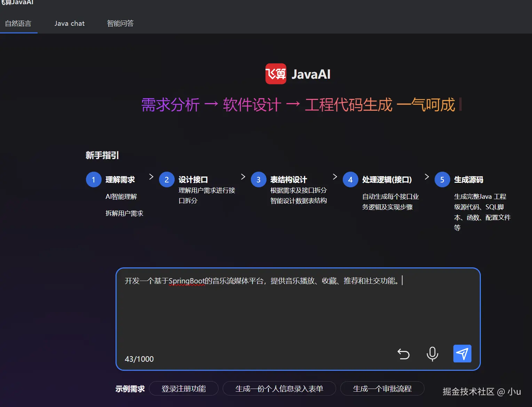Screen dimensions: 532x407
Task: Click the 软件设计 slogan text
Action: (252, 105)
